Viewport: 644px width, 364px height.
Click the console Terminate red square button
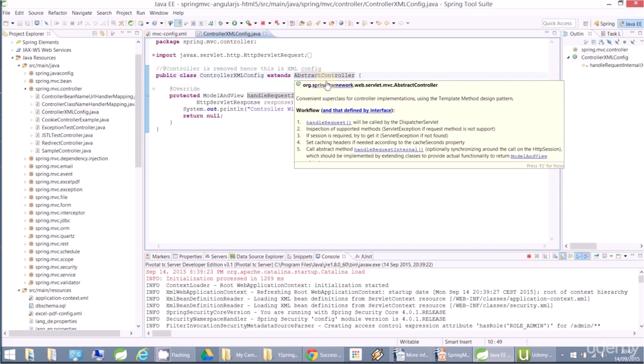(x=529, y=256)
